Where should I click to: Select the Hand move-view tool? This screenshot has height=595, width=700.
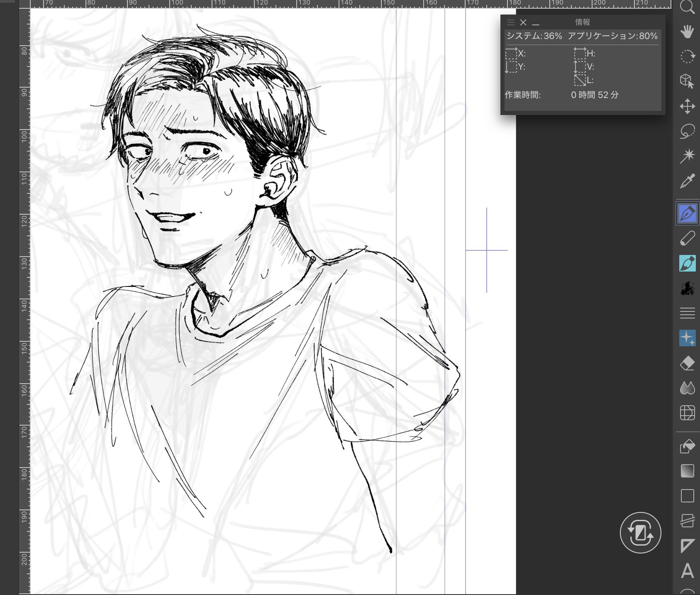(x=687, y=32)
